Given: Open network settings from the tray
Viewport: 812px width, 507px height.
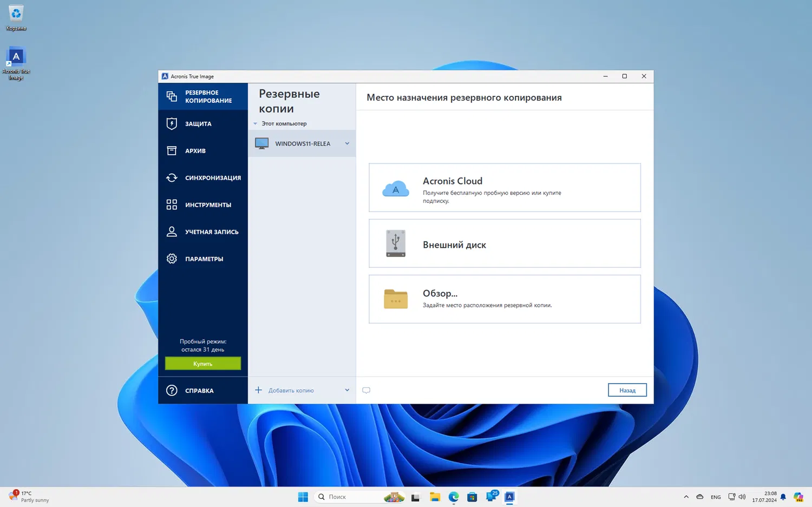Looking at the screenshot, I should (x=732, y=497).
